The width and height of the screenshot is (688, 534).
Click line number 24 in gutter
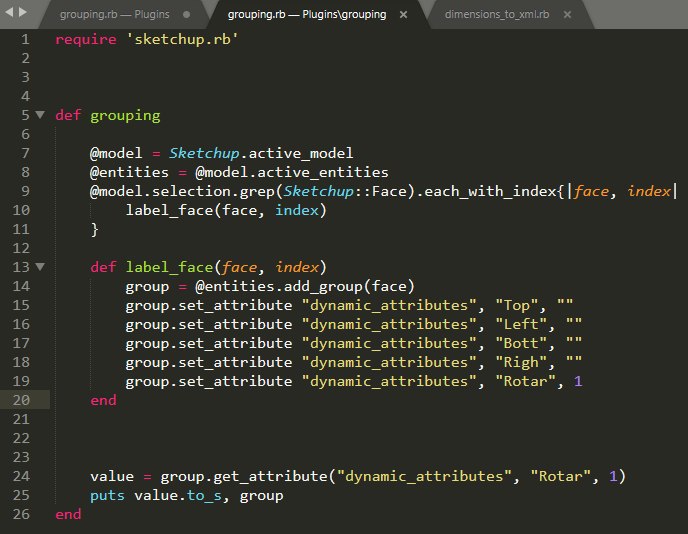click(21, 476)
